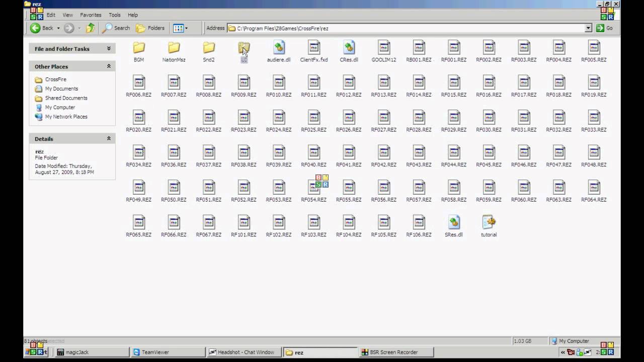The image size is (644, 362).
Task: Click My Computer zone in status bar
Action: (x=574, y=341)
